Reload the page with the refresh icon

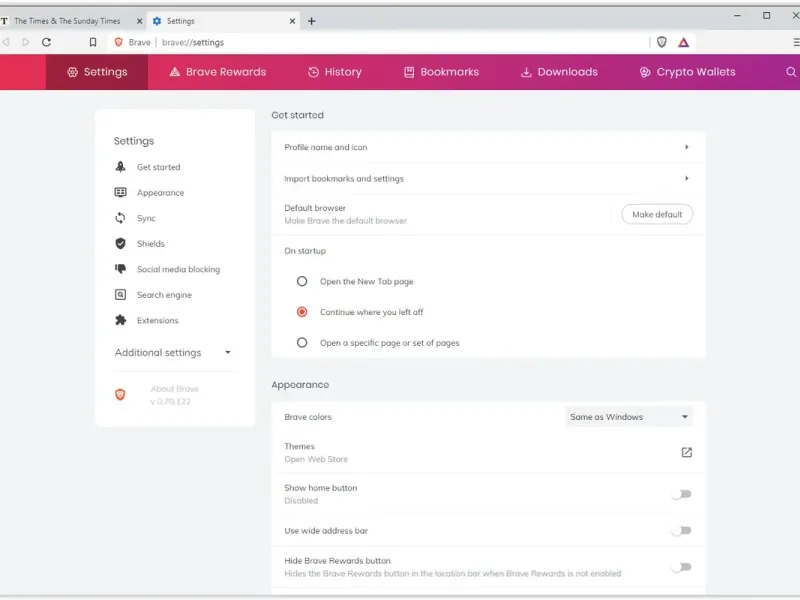point(46,42)
